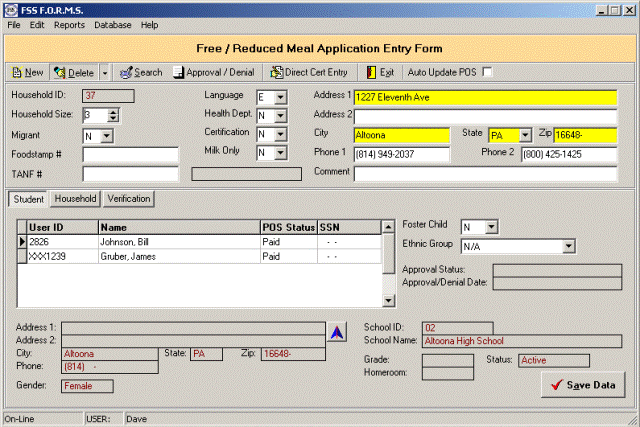Open the Database menu

point(113,25)
